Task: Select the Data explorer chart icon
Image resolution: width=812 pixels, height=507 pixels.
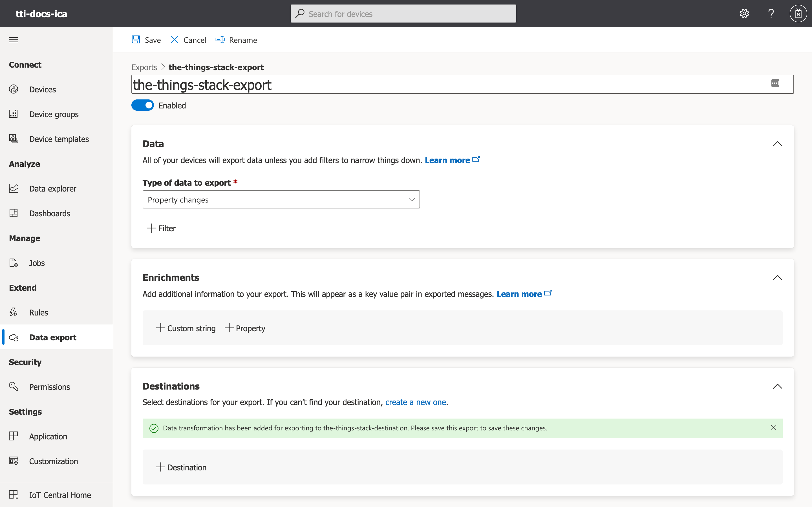Action: 14,188
